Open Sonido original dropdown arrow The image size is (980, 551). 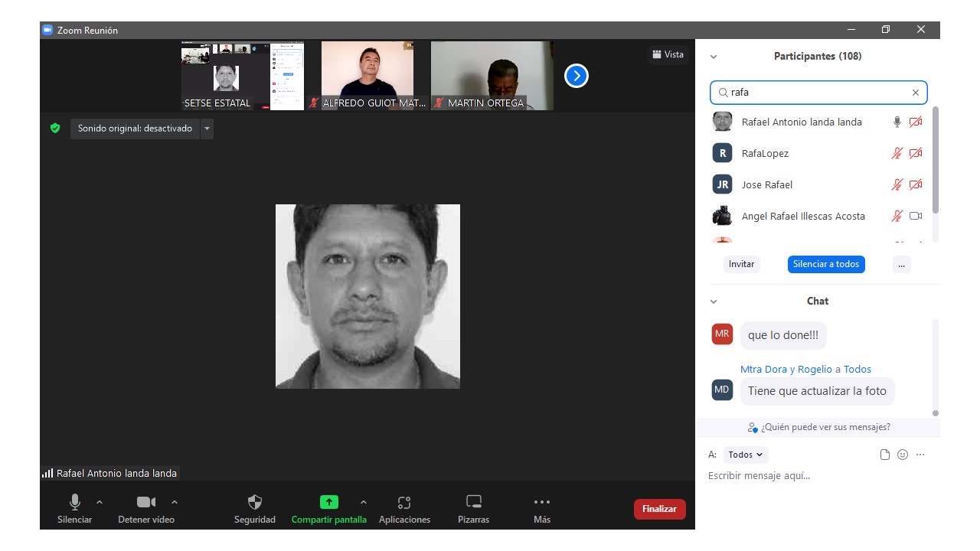pyautogui.click(x=207, y=129)
